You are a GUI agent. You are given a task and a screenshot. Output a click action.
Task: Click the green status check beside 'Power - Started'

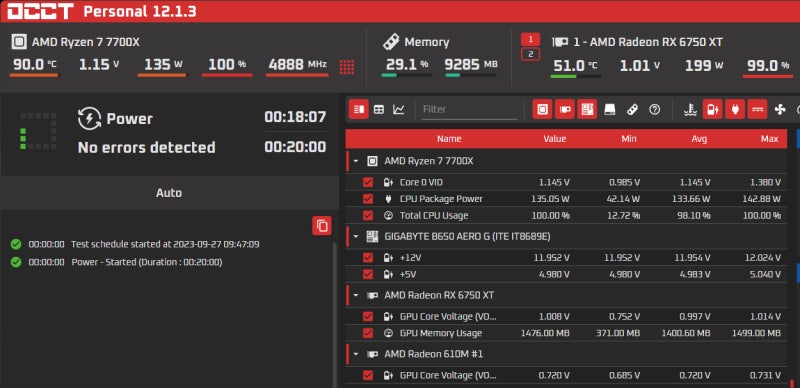[x=16, y=262]
